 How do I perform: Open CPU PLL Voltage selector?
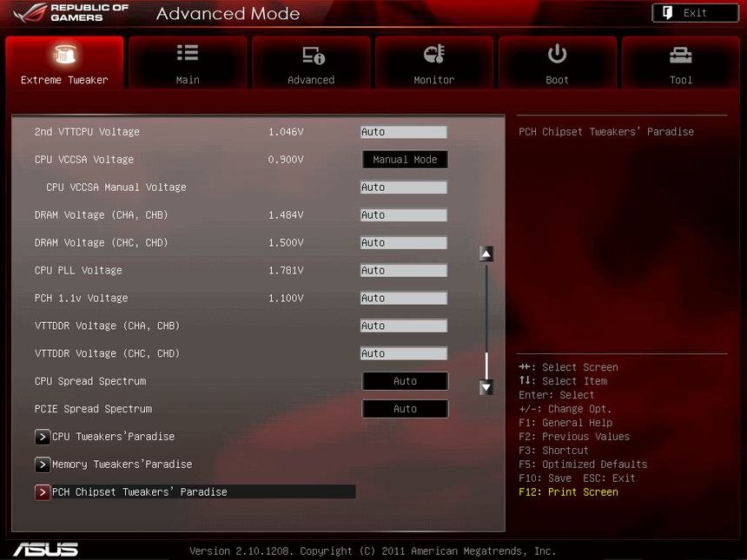tap(403, 270)
